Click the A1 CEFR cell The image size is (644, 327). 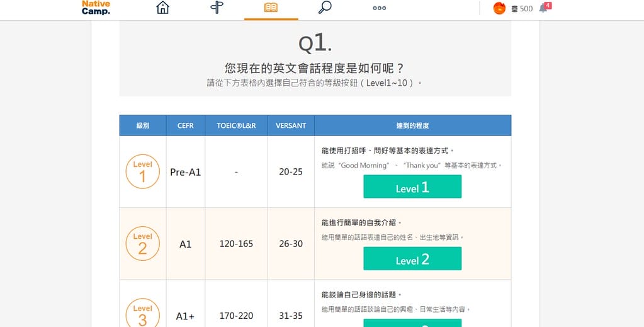tap(186, 244)
